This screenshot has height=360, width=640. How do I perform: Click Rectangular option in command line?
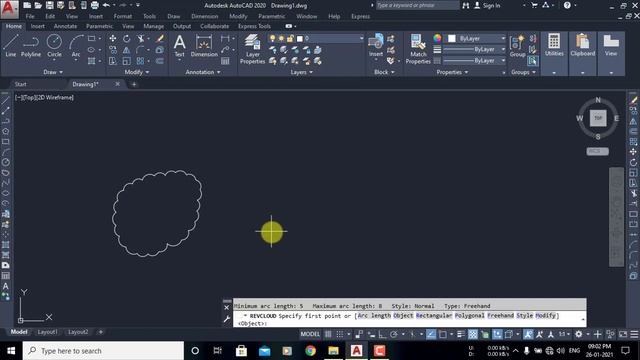coord(434,316)
